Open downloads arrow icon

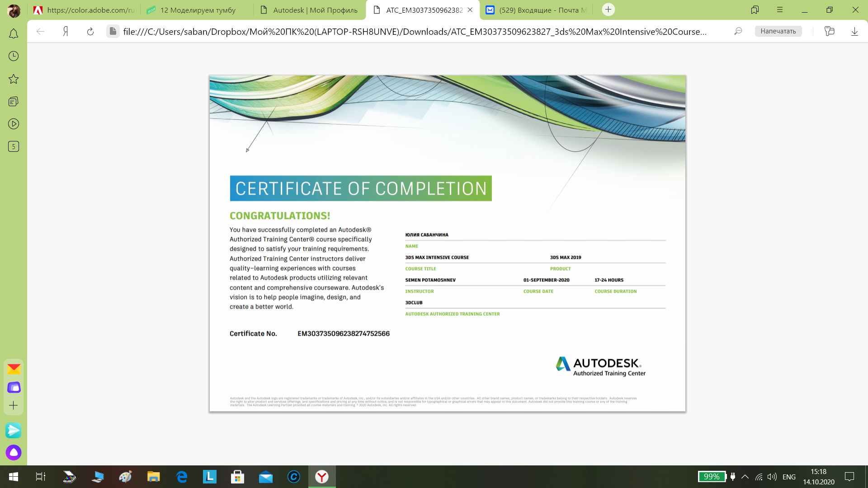coord(854,31)
